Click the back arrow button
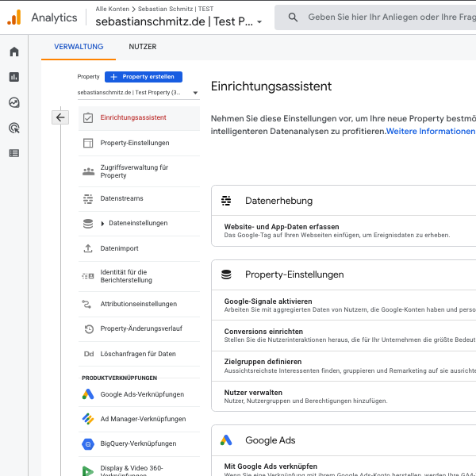The height and width of the screenshot is (476, 476). pos(60,117)
